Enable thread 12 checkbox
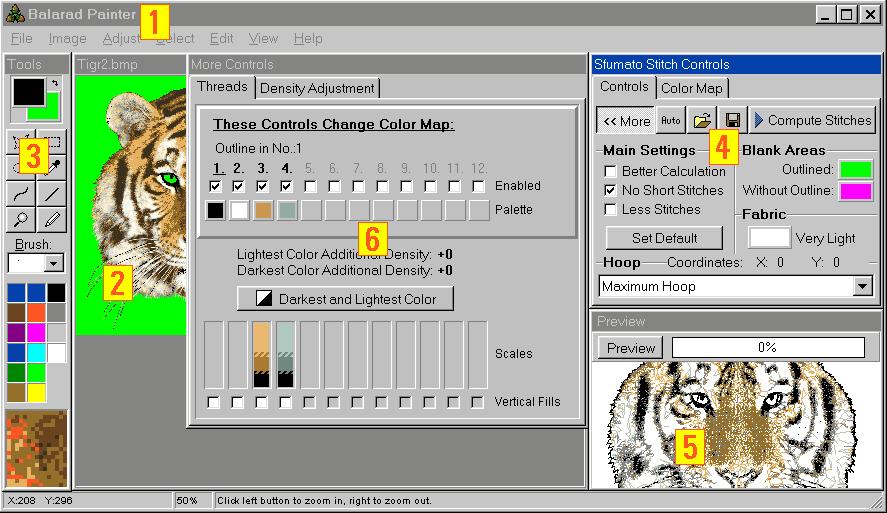This screenshot has height=513, width=887. coord(479,186)
